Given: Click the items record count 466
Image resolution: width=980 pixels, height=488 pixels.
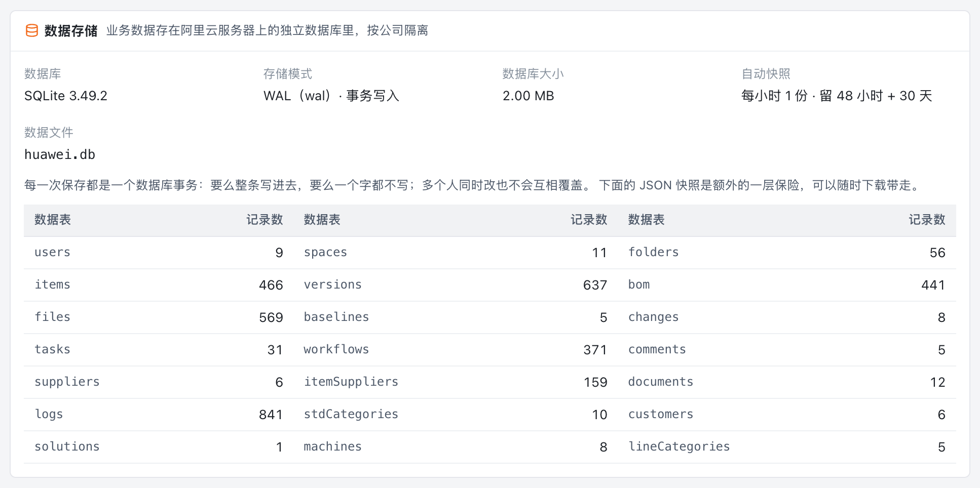Looking at the screenshot, I should click(271, 285).
